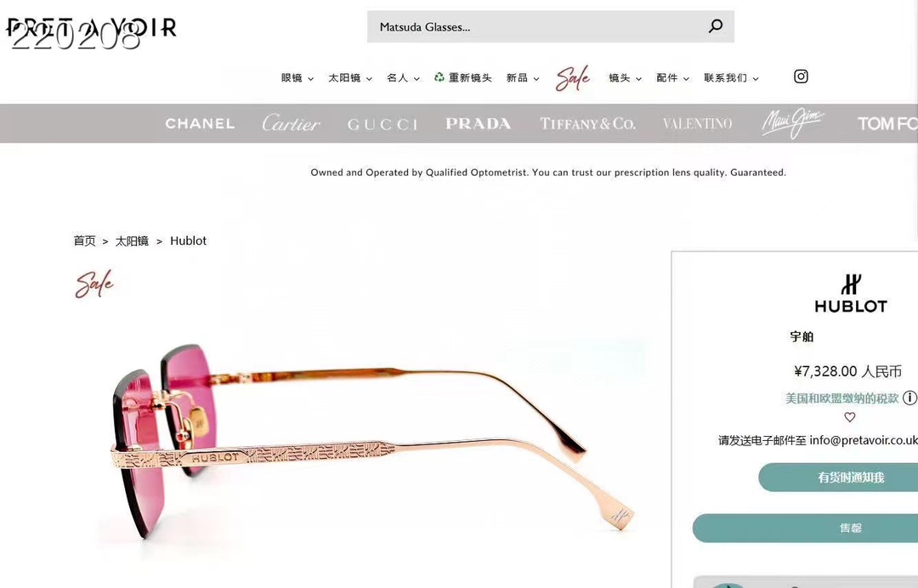Click into the Matsuda Glasses search field
918x588 pixels.
(x=539, y=26)
